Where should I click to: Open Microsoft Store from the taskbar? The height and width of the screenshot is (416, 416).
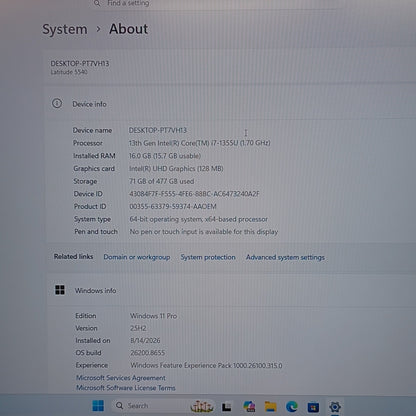pyautogui.click(x=313, y=407)
